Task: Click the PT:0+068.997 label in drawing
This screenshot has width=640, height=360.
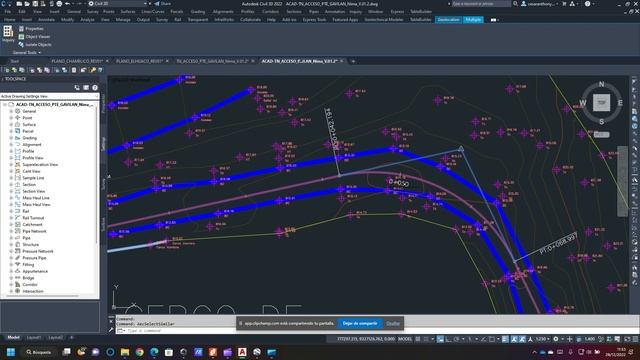Action: click(558, 244)
